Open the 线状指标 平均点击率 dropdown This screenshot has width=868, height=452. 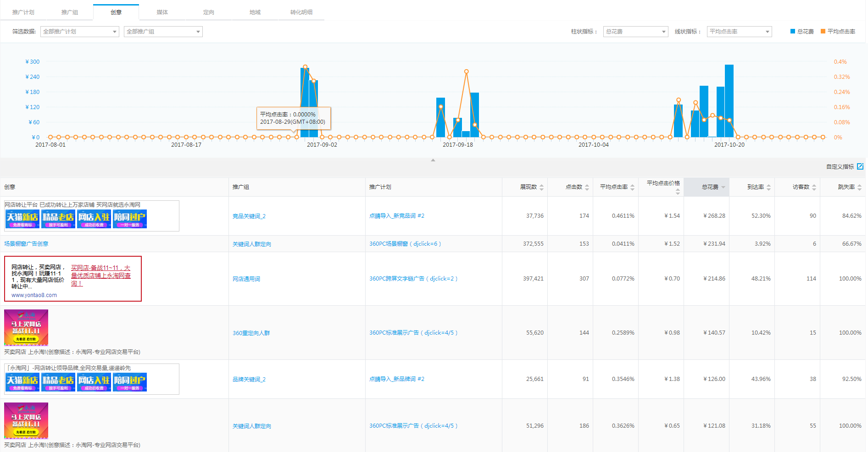point(739,32)
